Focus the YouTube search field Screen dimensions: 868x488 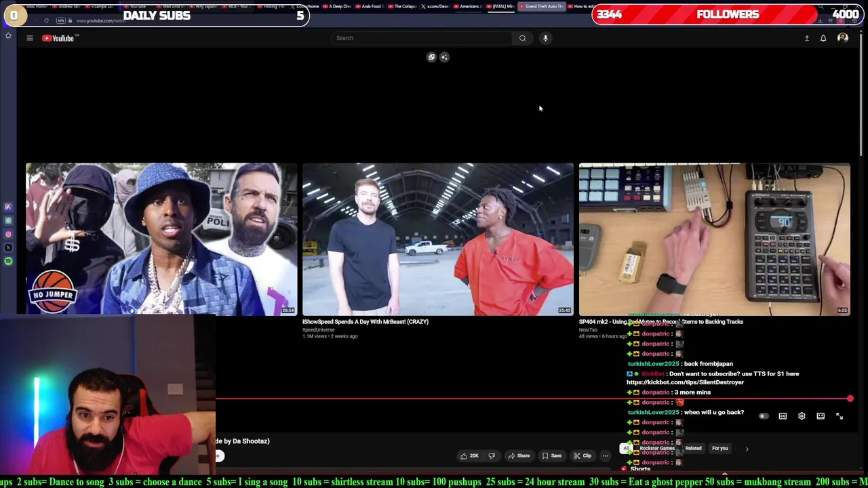coord(422,38)
